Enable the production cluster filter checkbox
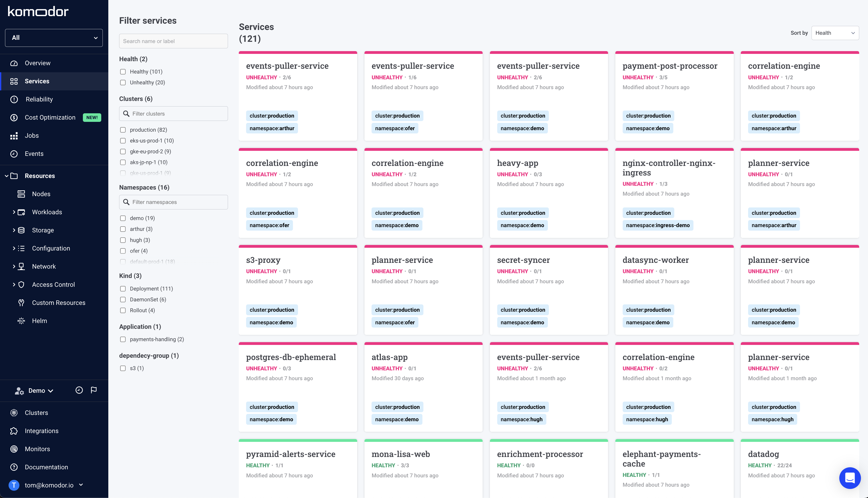This screenshot has width=868, height=498. tap(123, 130)
